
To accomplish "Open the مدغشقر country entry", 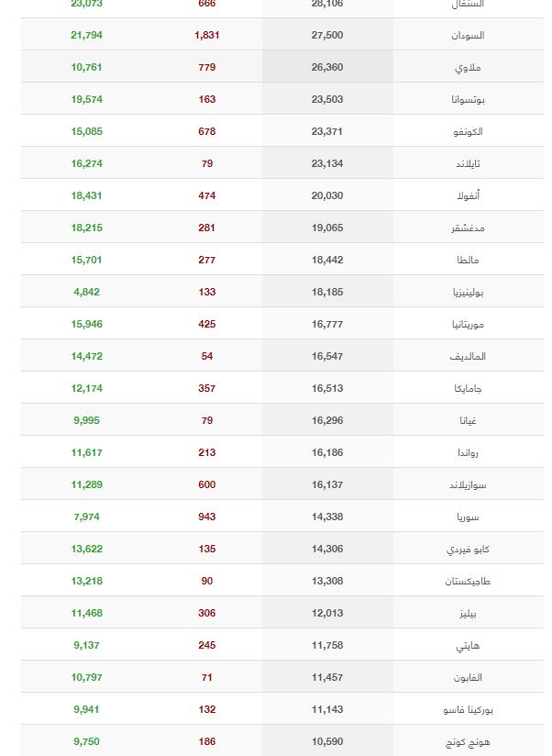I will pos(468,228).
